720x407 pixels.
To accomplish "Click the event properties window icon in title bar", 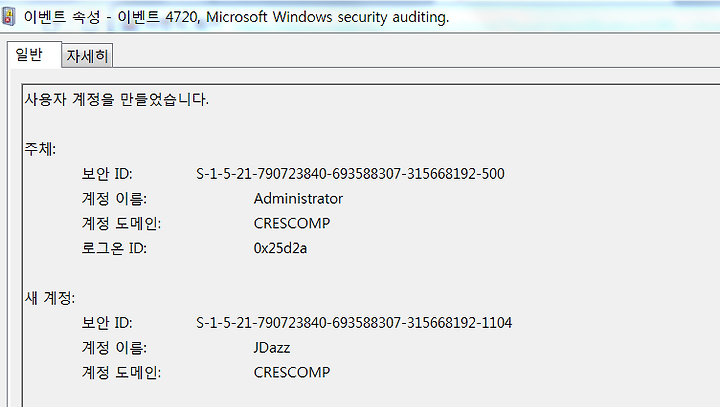I will tap(9, 17).
